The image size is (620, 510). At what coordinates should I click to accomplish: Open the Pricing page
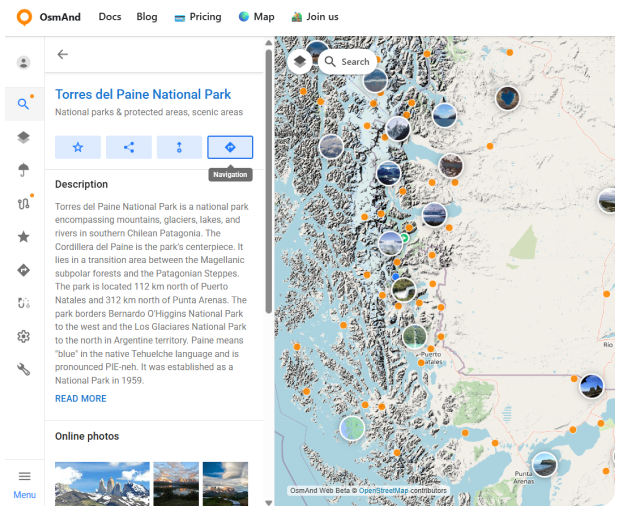(198, 17)
